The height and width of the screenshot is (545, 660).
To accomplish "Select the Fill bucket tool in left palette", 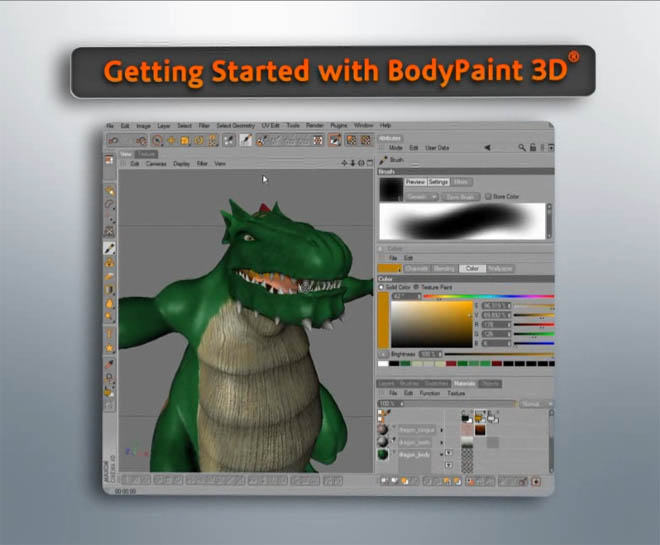I will click(x=109, y=392).
